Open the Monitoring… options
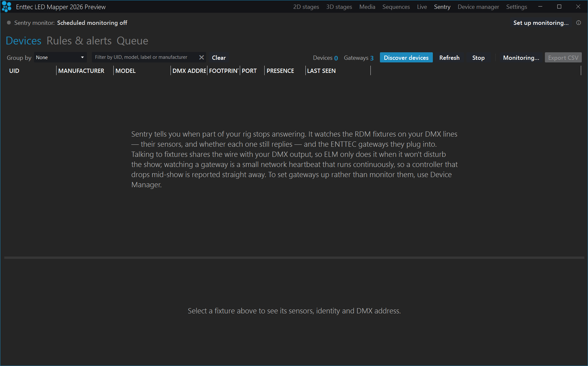This screenshot has width=588, height=366. (521, 58)
